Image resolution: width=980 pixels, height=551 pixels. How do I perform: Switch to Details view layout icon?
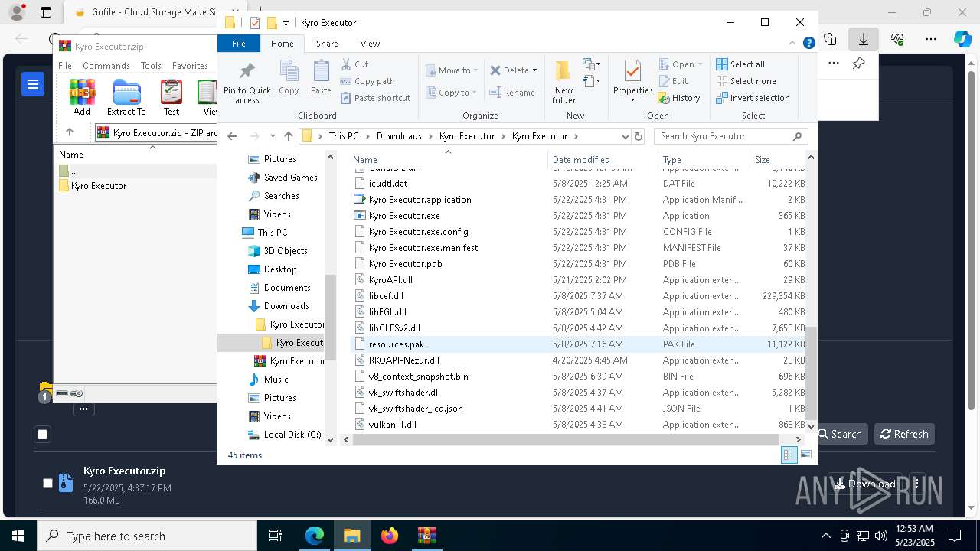tap(789, 455)
